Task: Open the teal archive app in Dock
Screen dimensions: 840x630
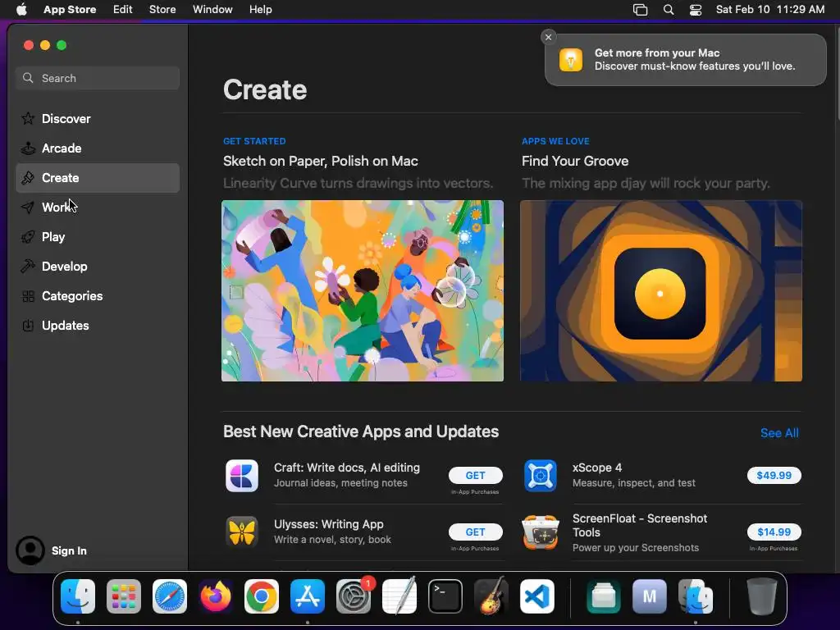Action: [x=604, y=596]
